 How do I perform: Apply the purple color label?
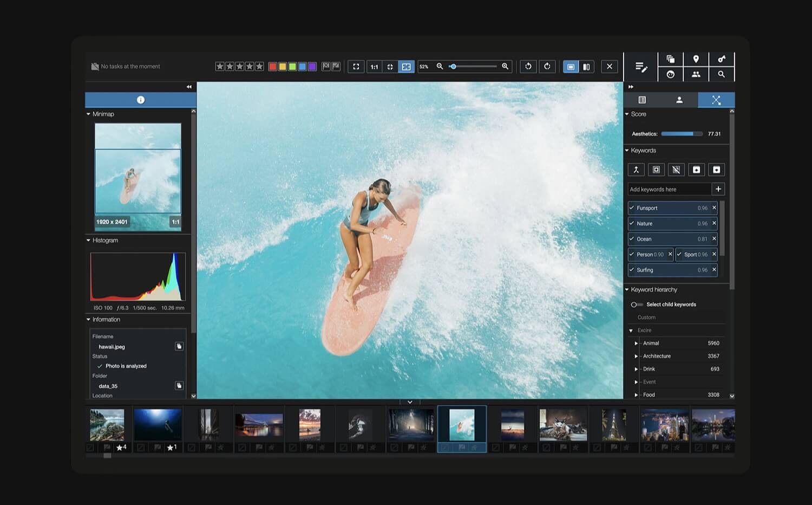click(312, 67)
